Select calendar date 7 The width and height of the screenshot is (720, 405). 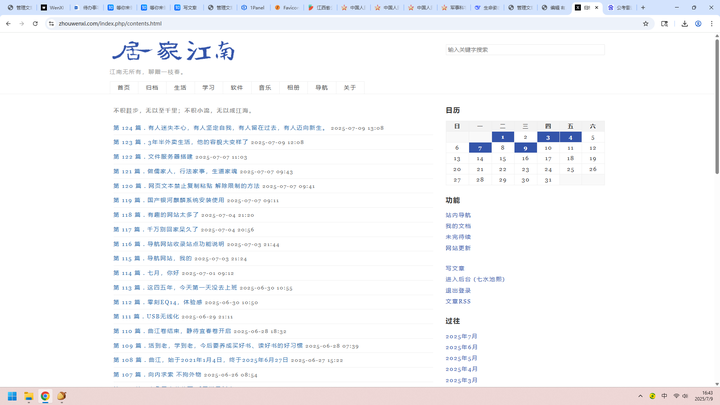pos(480,148)
